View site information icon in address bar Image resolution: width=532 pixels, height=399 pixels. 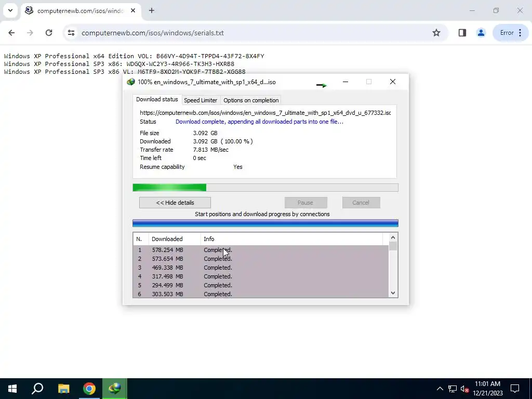tap(71, 33)
